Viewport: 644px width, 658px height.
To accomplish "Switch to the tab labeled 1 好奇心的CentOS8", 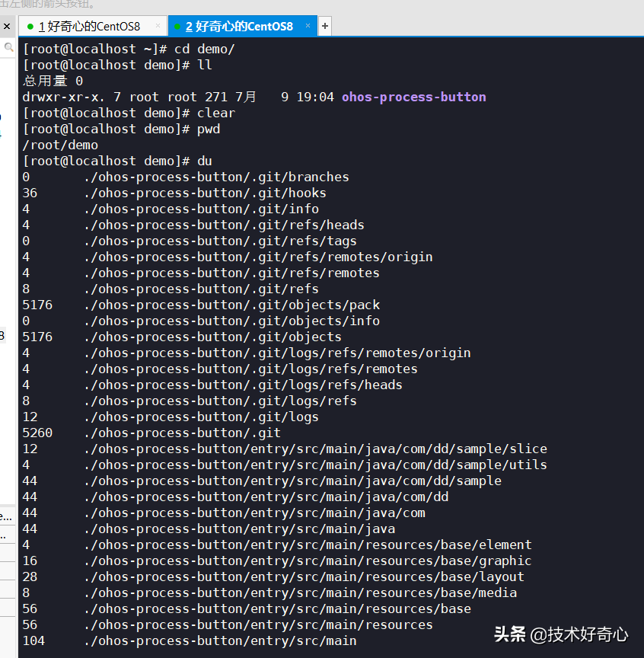I will tap(88, 25).
